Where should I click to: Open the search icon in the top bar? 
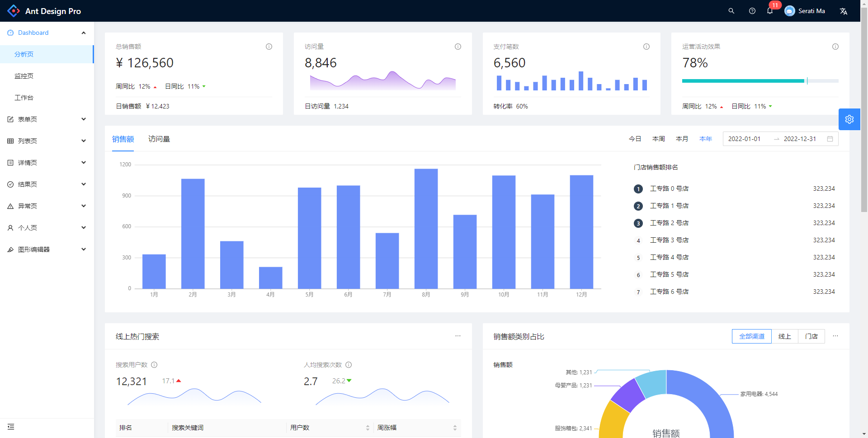tap(731, 11)
